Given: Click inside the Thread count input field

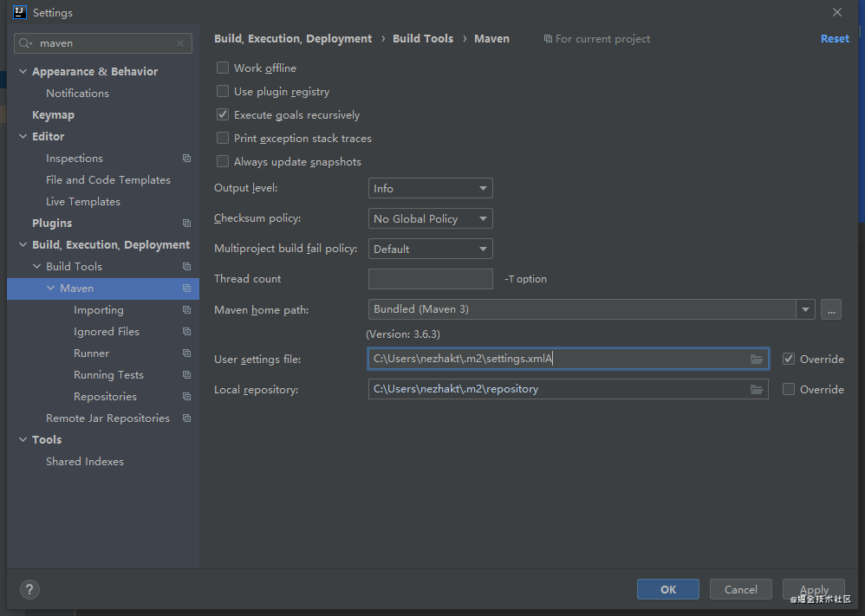Looking at the screenshot, I should (x=430, y=278).
